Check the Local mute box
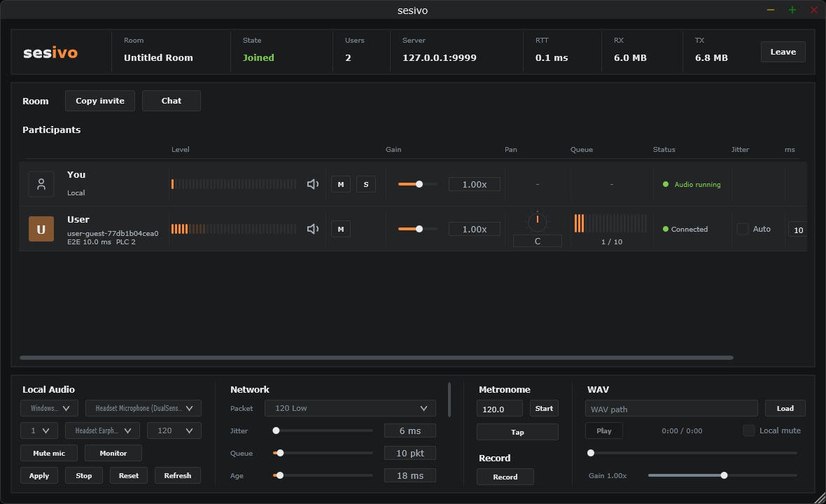This screenshot has height=504, width=826. click(x=748, y=430)
